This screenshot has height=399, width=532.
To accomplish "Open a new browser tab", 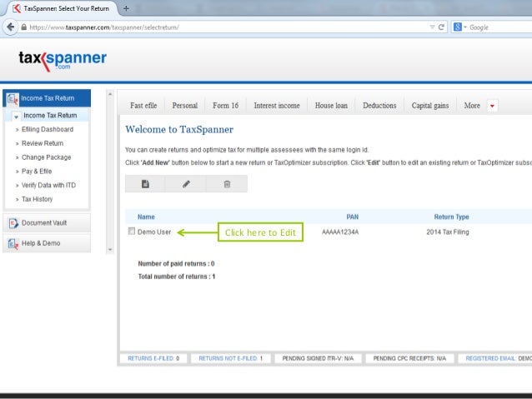I will [126, 8].
